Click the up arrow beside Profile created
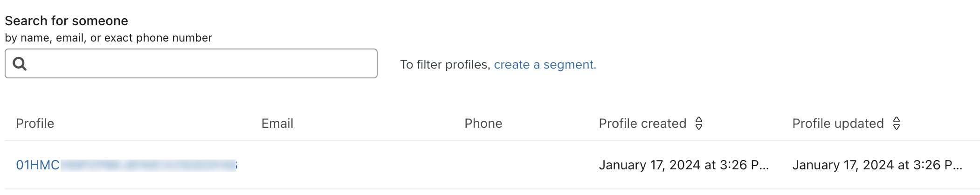This screenshot has width=980, height=195. (698, 120)
